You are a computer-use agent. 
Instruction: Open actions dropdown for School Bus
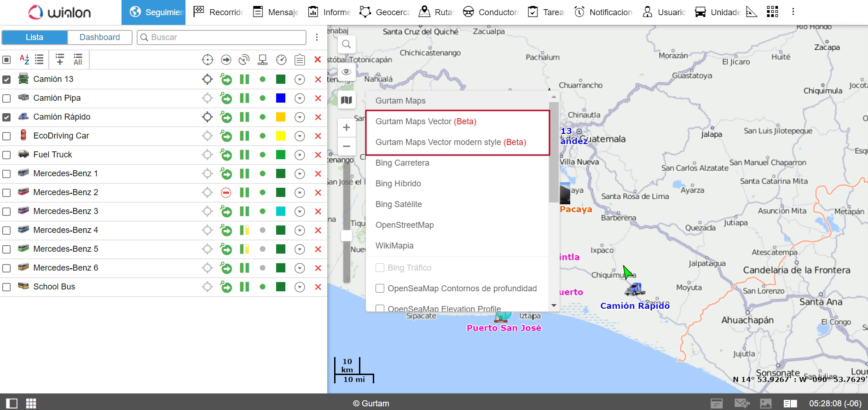[300, 287]
